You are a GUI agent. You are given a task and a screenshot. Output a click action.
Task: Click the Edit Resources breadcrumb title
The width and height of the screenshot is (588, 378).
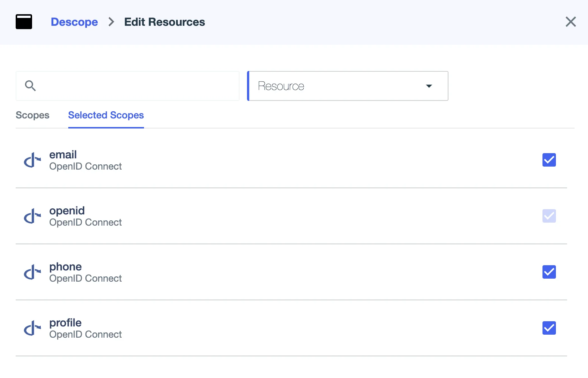coord(165,22)
